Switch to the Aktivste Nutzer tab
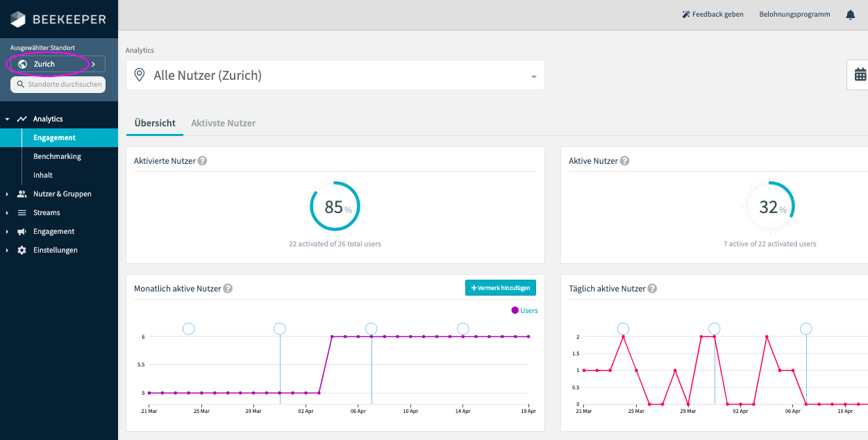The width and height of the screenshot is (868, 440). click(x=223, y=123)
